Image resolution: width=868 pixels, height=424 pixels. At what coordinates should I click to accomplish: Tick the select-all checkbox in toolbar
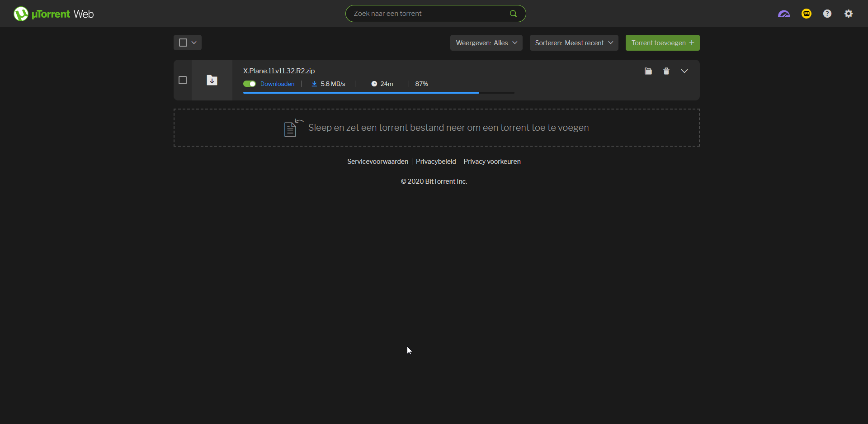pos(183,43)
